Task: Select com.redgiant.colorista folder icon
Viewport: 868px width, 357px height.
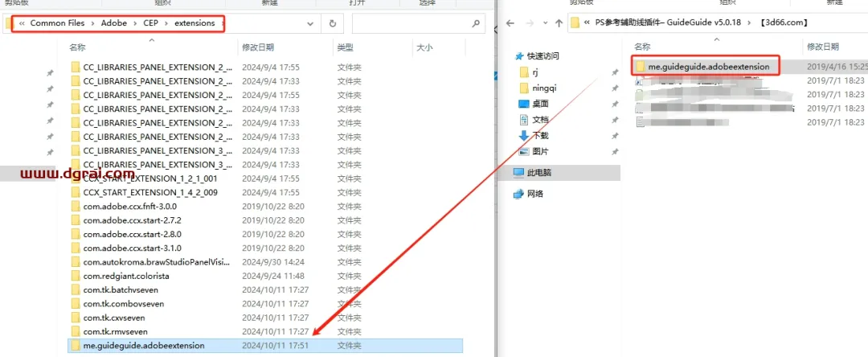Action: pyautogui.click(x=76, y=276)
